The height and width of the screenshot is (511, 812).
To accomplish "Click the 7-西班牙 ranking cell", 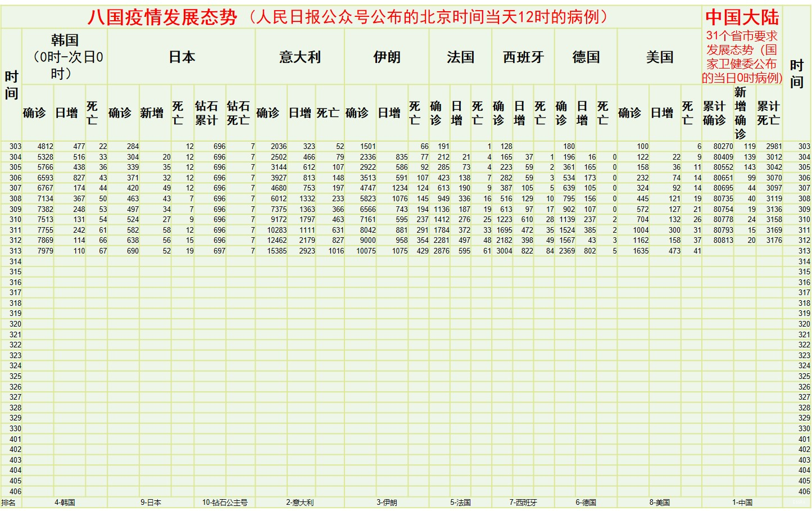I will [523, 503].
